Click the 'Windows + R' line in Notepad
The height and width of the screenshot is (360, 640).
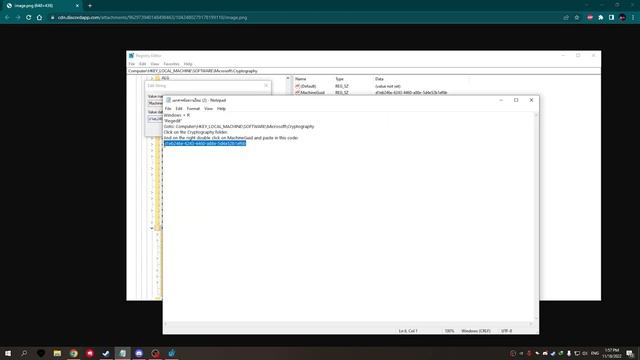[177, 115]
